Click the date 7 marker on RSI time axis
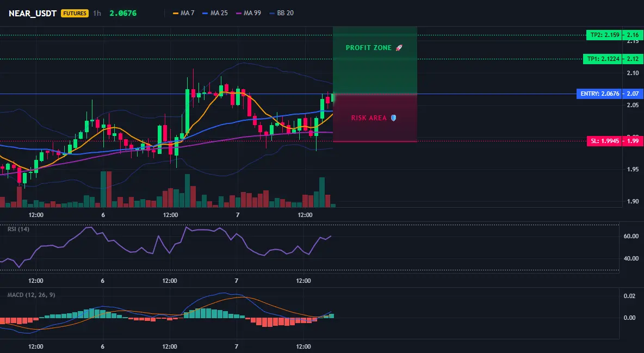 [x=236, y=281]
